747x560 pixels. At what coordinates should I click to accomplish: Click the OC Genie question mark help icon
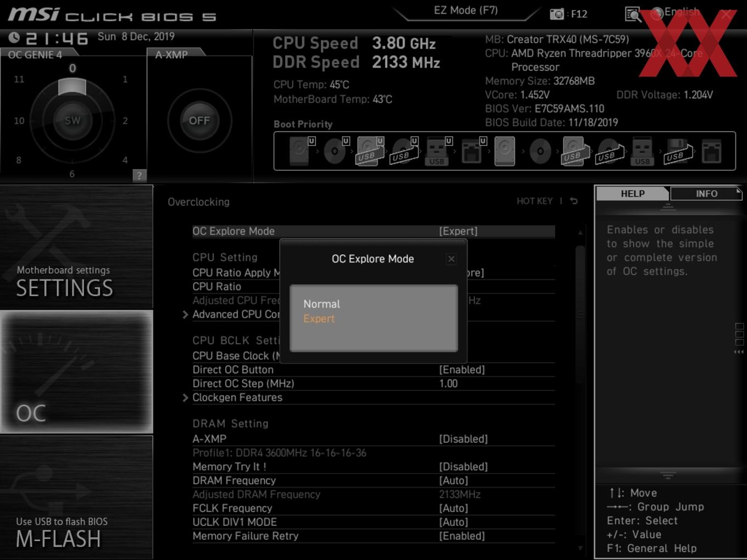(x=140, y=176)
